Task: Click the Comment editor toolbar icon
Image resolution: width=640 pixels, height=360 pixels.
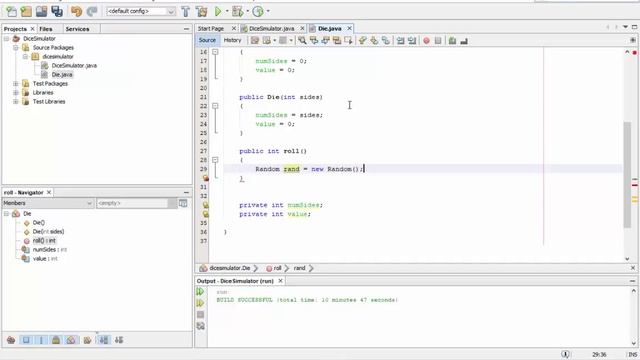Action: (452, 41)
